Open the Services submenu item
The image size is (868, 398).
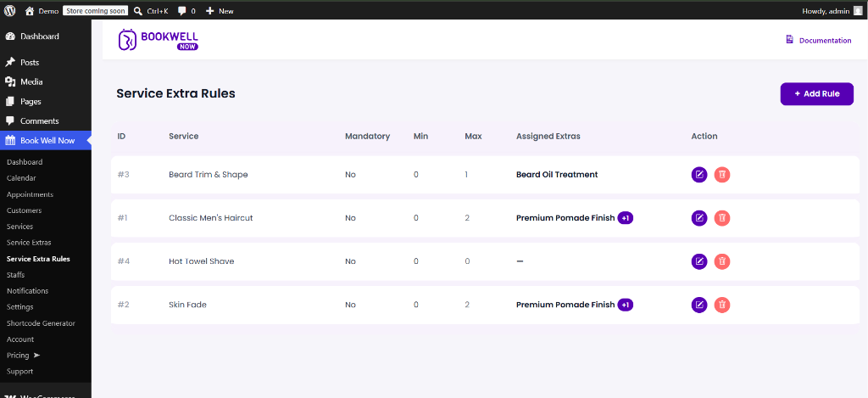tap(20, 227)
